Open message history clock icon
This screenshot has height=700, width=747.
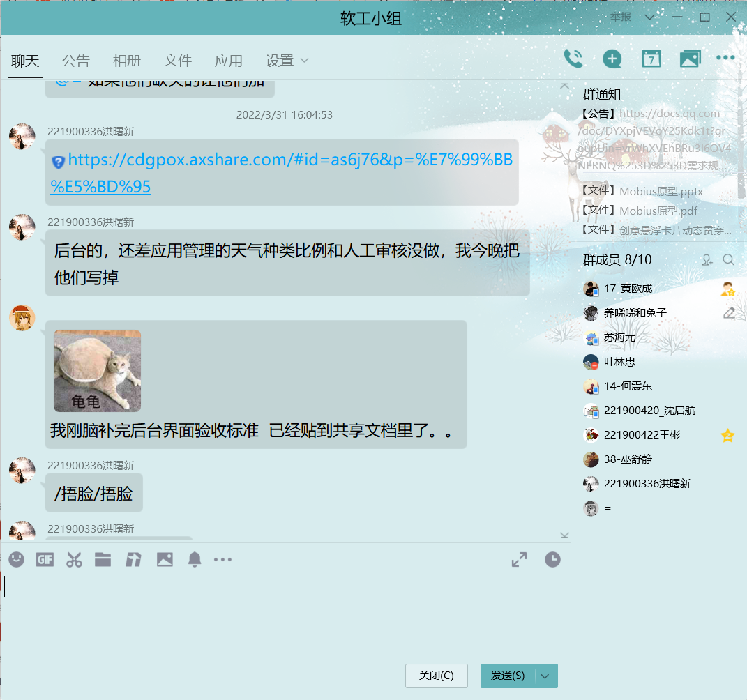click(x=552, y=560)
